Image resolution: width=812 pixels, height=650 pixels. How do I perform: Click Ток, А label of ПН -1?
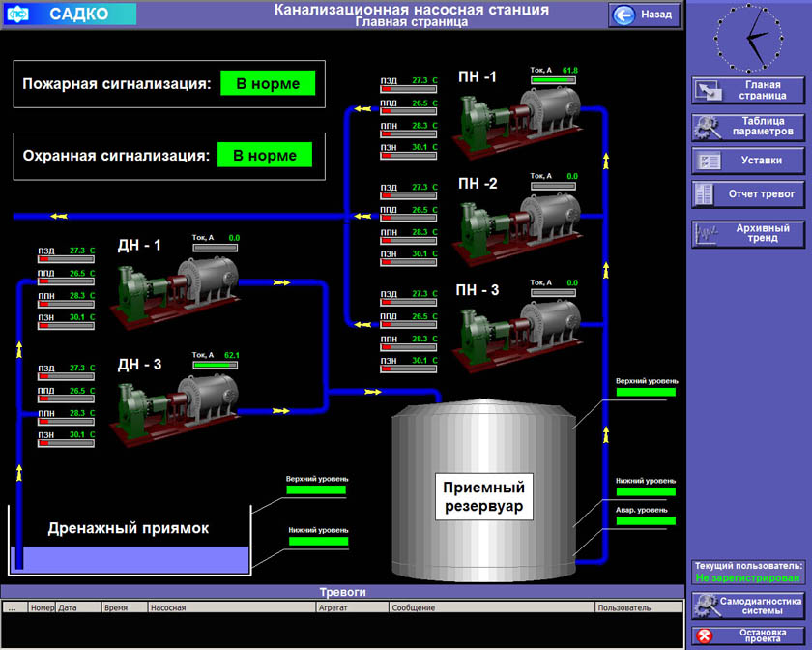tap(541, 70)
